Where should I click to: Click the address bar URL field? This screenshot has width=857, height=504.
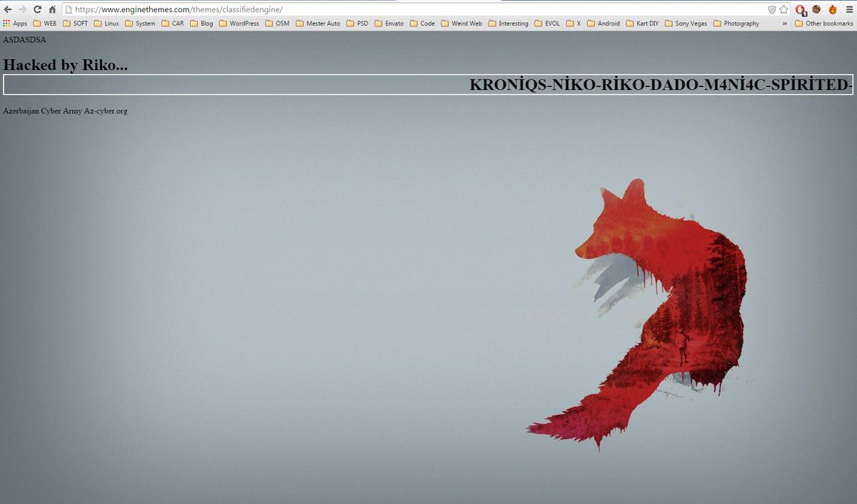click(414, 9)
